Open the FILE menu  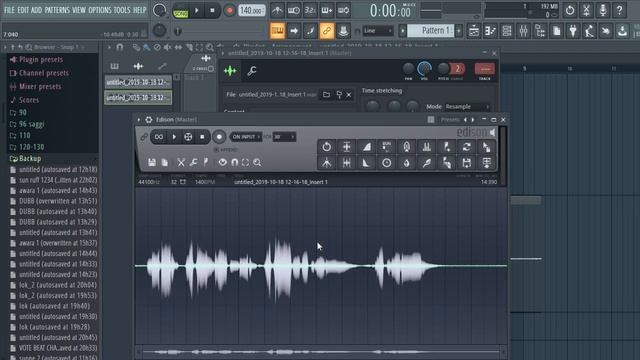(x=9, y=10)
